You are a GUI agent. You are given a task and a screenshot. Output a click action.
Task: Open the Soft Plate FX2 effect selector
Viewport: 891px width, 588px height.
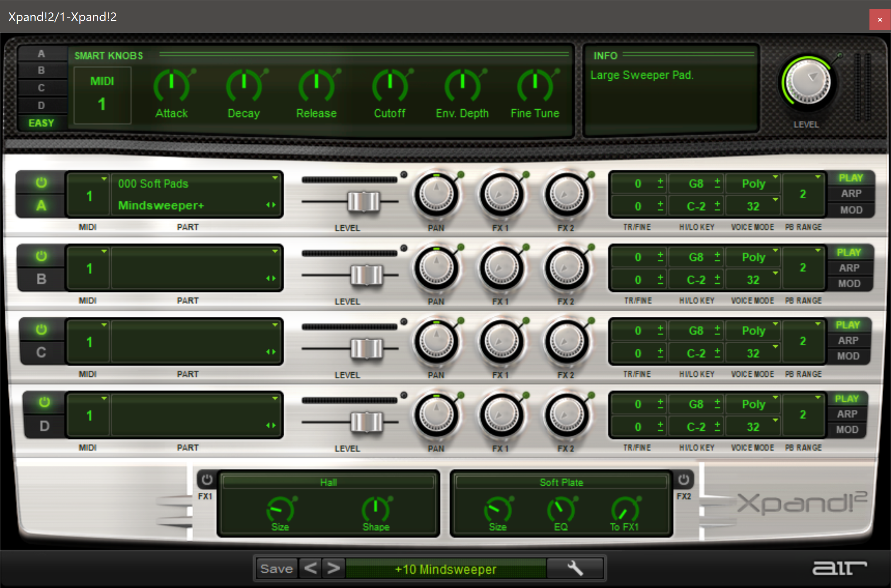click(x=561, y=482)
